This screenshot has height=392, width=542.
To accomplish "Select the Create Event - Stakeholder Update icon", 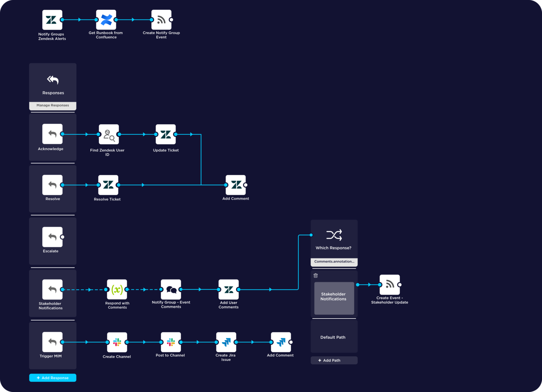I will click(x=390, y=285).
